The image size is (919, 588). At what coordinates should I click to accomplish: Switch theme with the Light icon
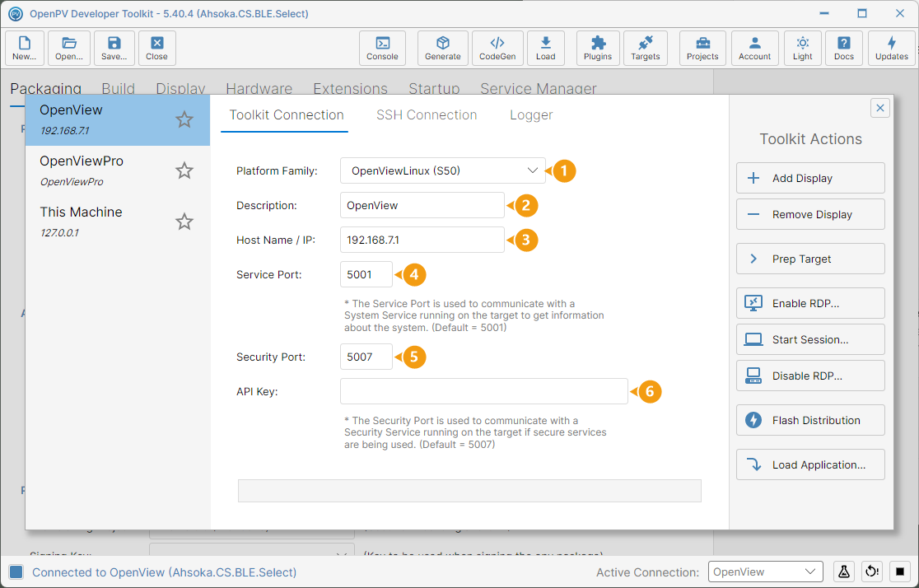click(x=803, y=48)
